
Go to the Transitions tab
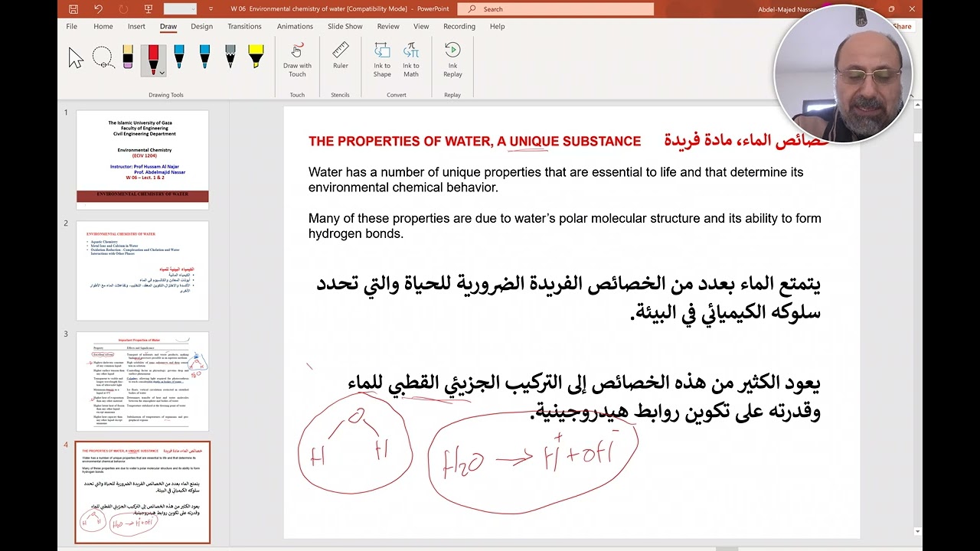[x=244, y=26]
